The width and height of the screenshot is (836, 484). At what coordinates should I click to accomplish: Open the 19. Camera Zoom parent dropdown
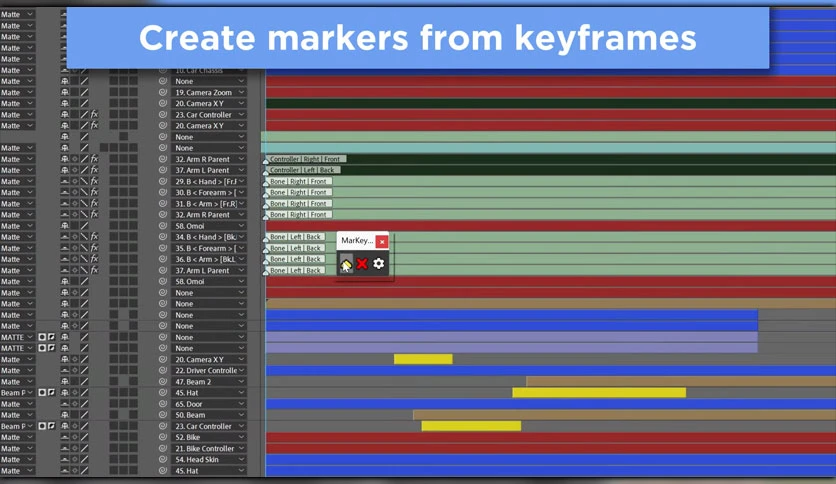click(208, 92)
